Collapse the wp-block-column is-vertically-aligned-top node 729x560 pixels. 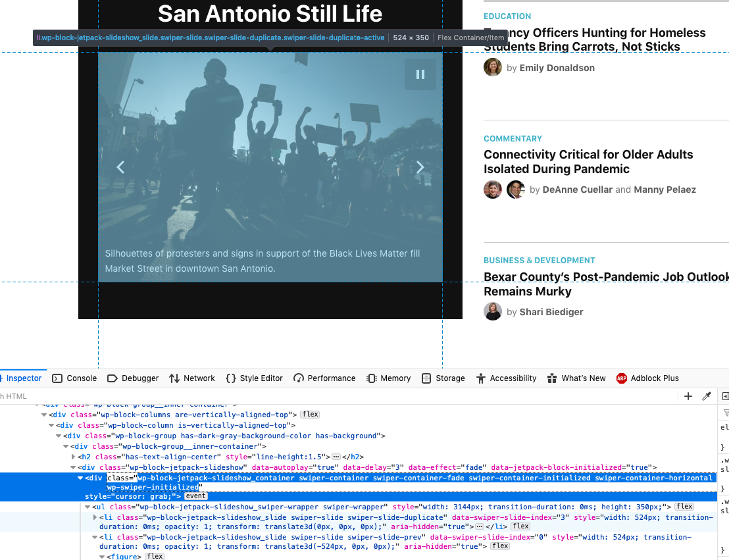(51, 425)
